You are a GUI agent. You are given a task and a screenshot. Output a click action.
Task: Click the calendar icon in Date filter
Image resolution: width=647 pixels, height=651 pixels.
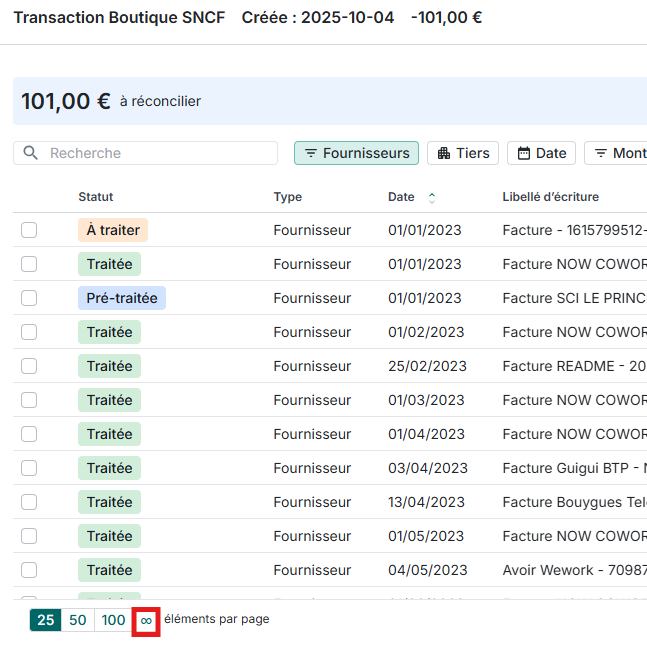pyautogui.click(x=523, y=153)
